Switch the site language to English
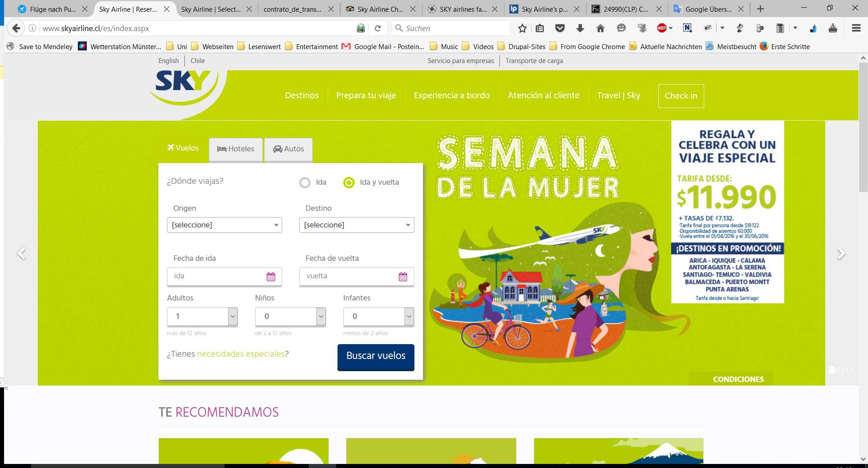Screen dimensions: 868x468 click(x=169, y=61)
